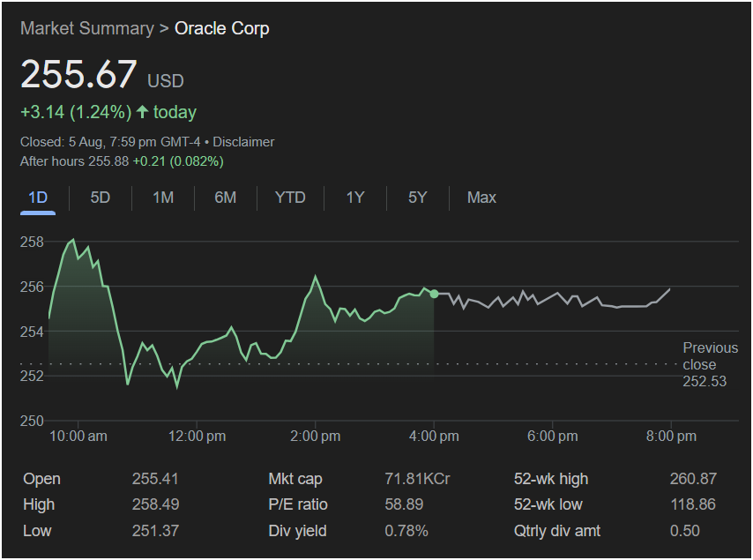This screenshot has height=560, width=753.
Task: Click the 255.67 price value
Action: [78, 74]
